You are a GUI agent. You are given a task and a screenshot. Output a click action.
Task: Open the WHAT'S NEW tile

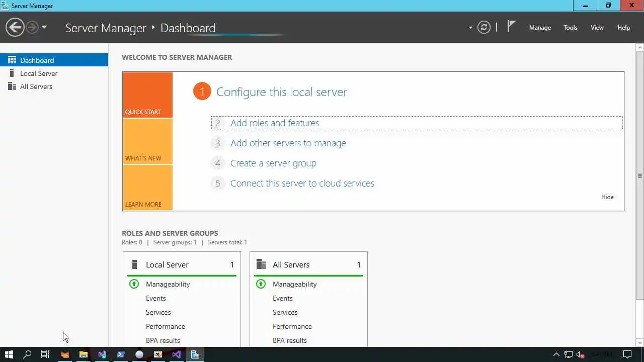(x=148, y=141)
